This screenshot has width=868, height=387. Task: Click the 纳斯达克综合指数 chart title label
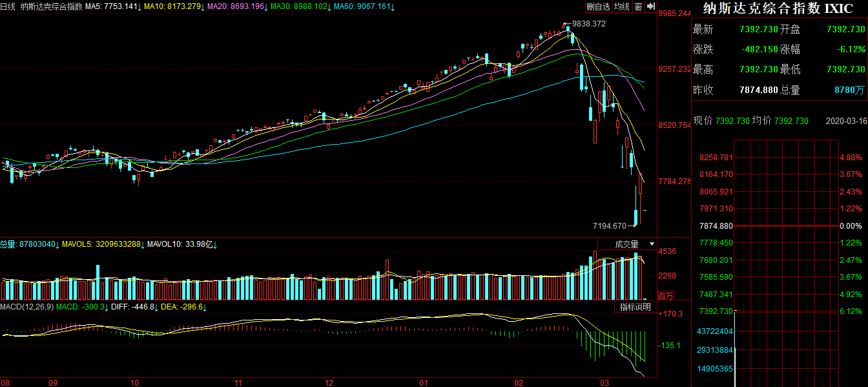pos(51,6)
